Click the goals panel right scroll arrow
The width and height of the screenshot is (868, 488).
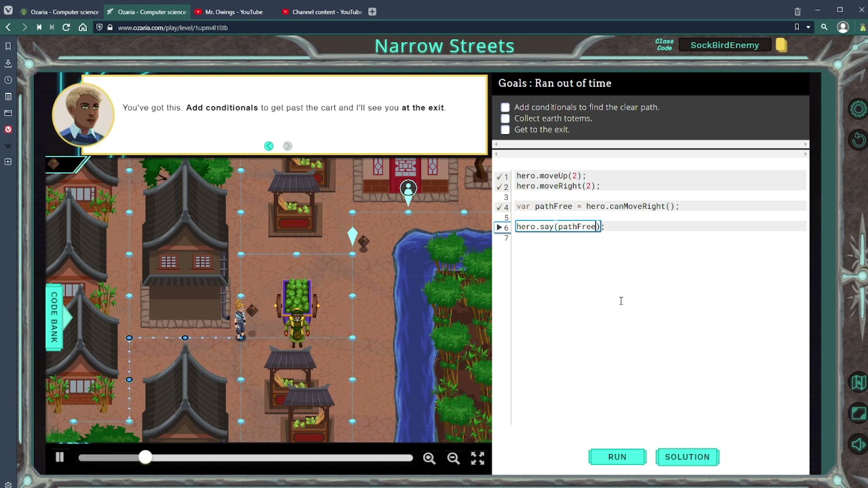coord(806,144)
